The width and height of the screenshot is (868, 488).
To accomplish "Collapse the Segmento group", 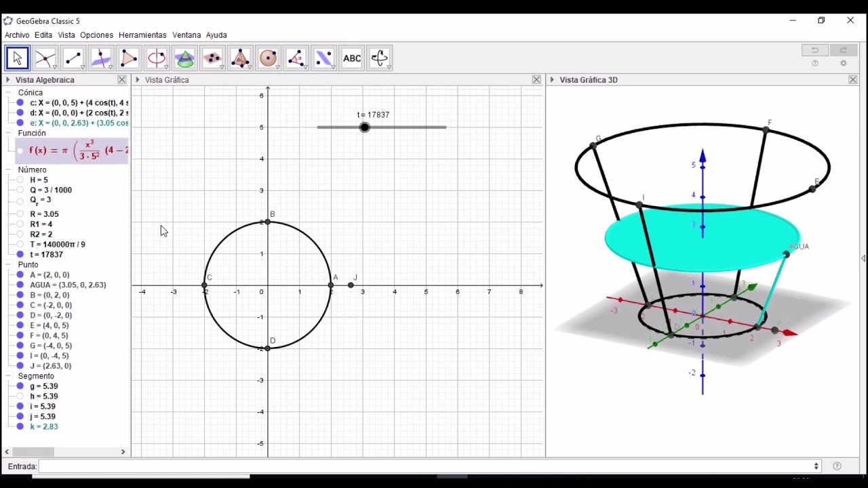I will [9, 376].
